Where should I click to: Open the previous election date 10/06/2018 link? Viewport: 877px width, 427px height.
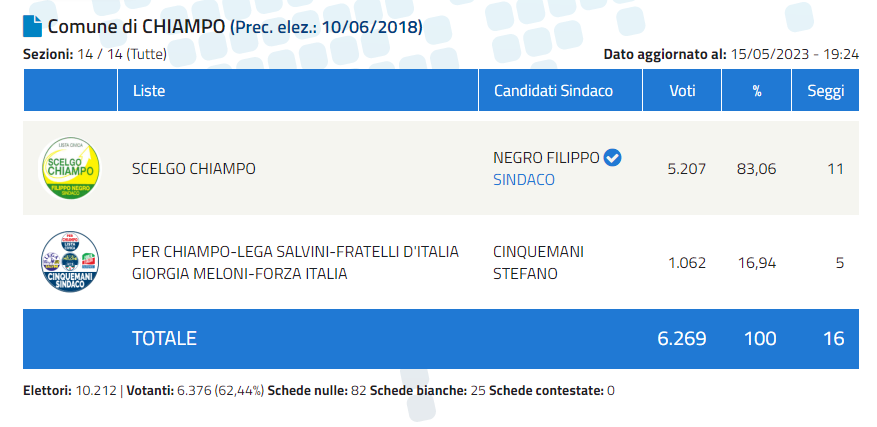pyautogui.click(x=326, y=27)
